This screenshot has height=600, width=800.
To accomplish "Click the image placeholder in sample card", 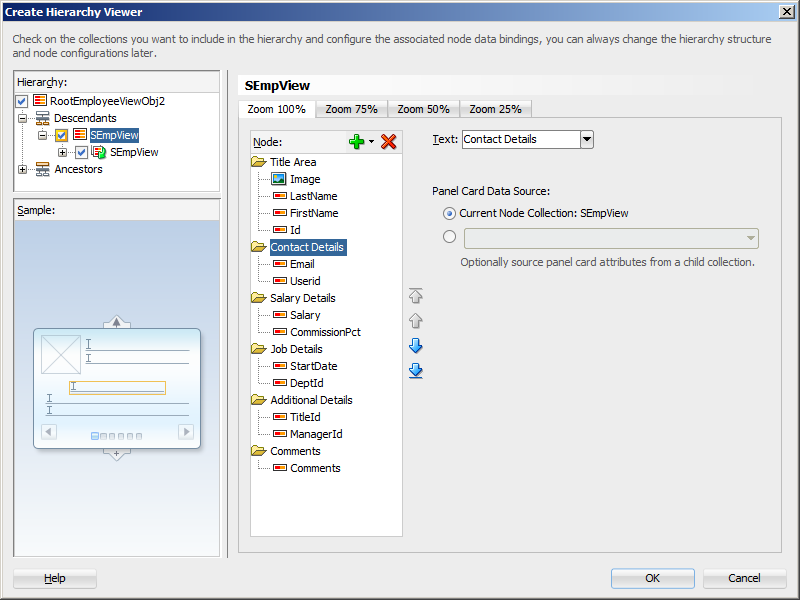I will coord(61,354).
